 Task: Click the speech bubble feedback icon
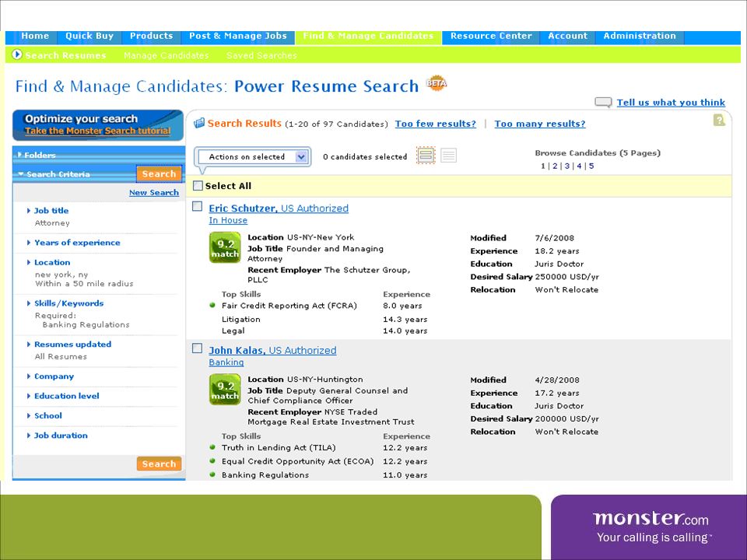[x=603, y=103]
